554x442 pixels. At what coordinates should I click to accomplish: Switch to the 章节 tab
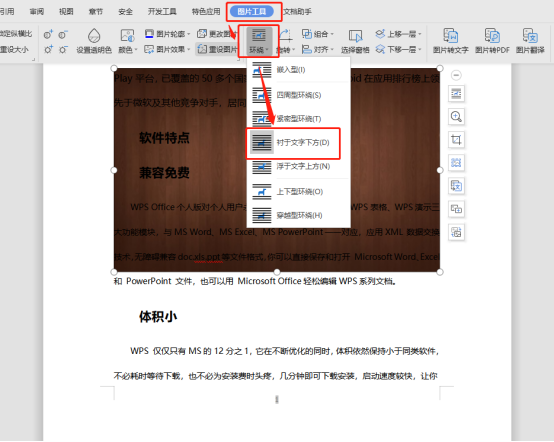[x=96, y=12]
